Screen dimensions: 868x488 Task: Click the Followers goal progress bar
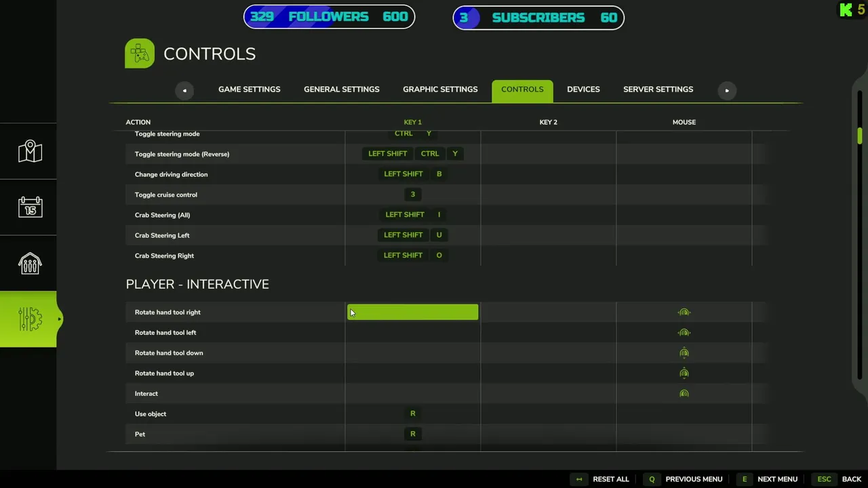click(x=329, y=17)
